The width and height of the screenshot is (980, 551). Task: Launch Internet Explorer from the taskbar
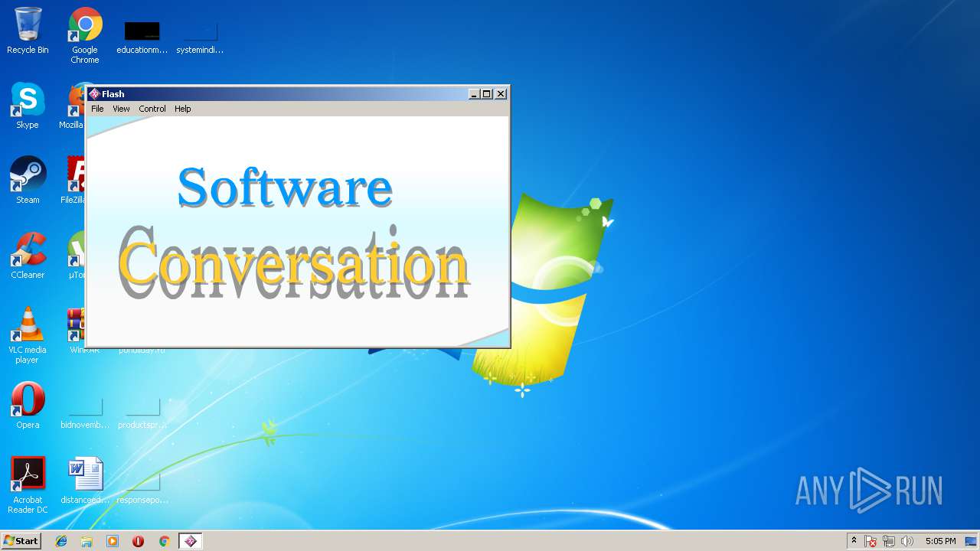[61, 541]
